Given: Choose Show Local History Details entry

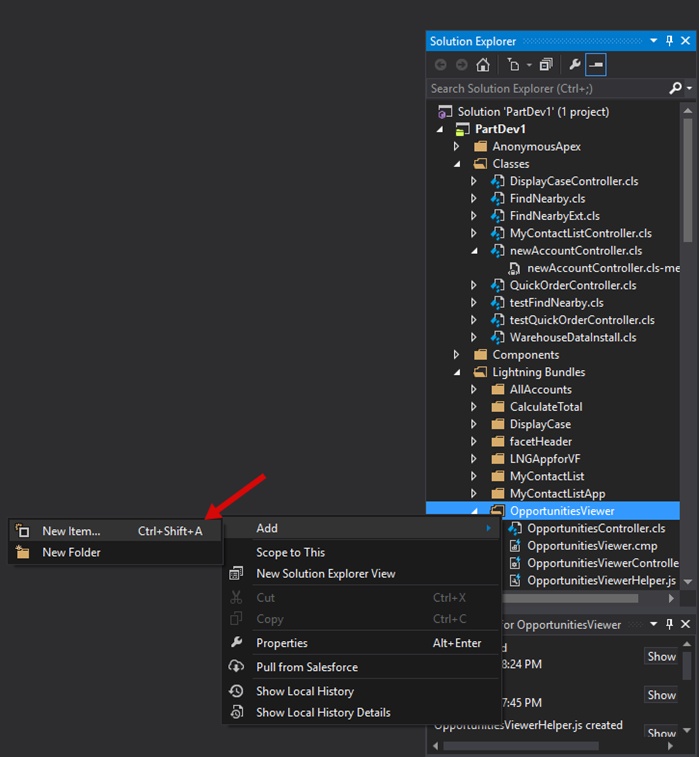Looking at the screenshot, I should 361,713.
